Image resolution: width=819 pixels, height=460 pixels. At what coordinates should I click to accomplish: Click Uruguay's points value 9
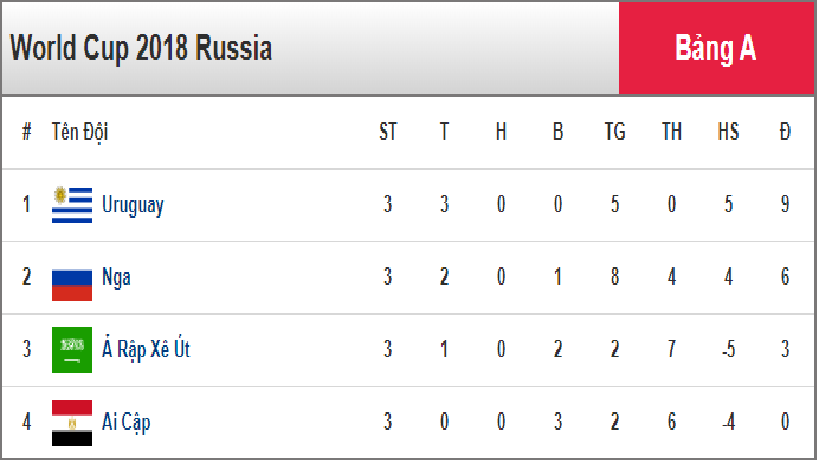[x=785, y=204]
